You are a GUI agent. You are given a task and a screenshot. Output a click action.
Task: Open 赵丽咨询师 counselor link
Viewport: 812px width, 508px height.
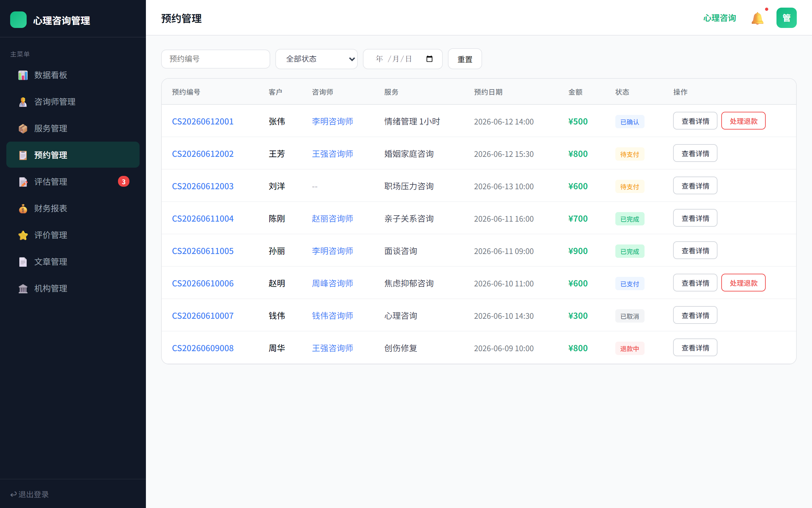point(332,219)
